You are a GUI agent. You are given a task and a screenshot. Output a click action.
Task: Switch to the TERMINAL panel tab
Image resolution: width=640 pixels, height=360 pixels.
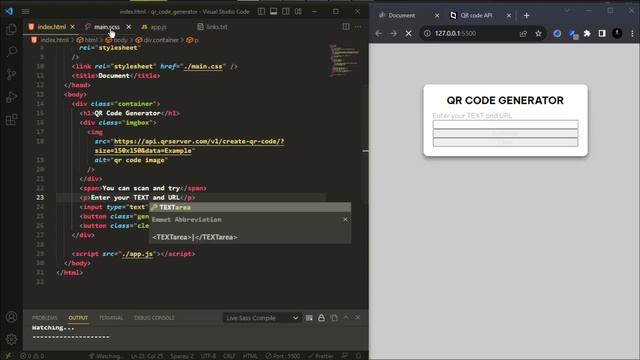pyautogui.click(x=111, y=318)
